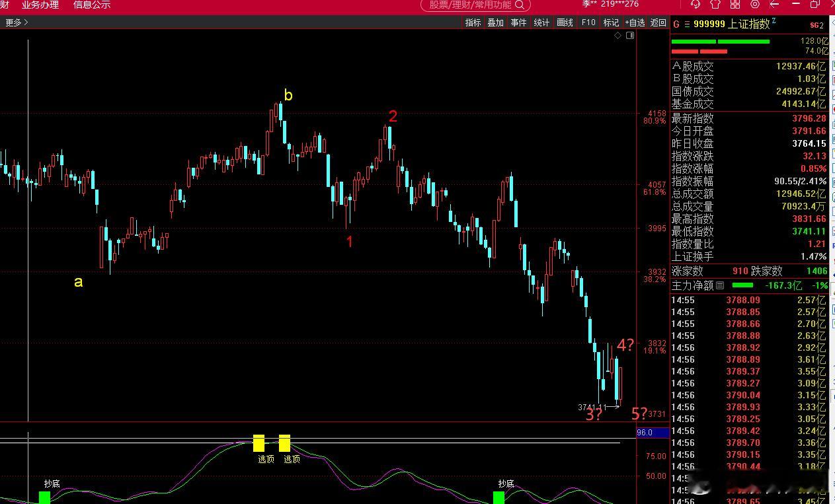Viewport: 835px width, 504px height.
Task: Click the green 抄底 signal near right side
Action: click(x=498, y=497)
